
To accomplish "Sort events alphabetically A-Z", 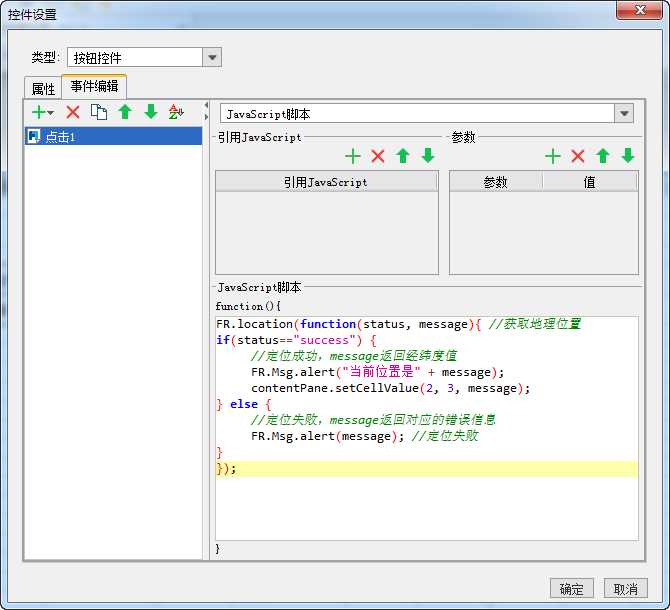I will (176, 112).
